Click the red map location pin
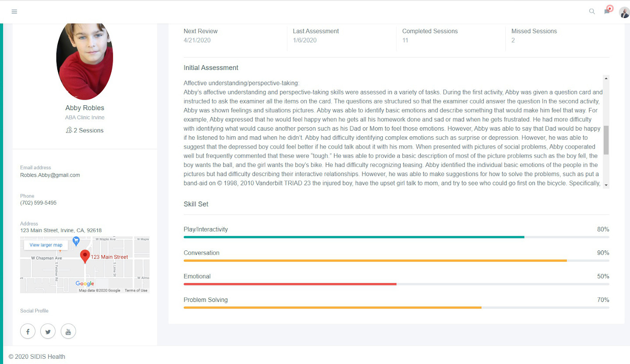 85,256
